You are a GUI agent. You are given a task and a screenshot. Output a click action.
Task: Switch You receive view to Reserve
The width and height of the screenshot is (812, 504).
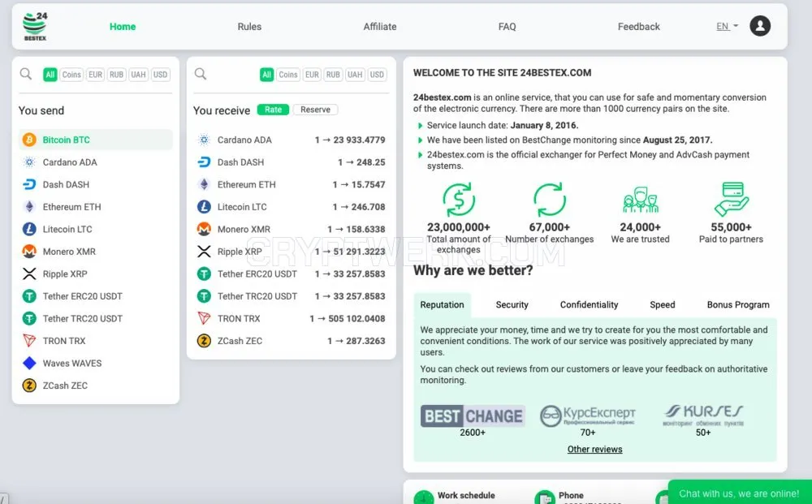[x=315, y=110]
